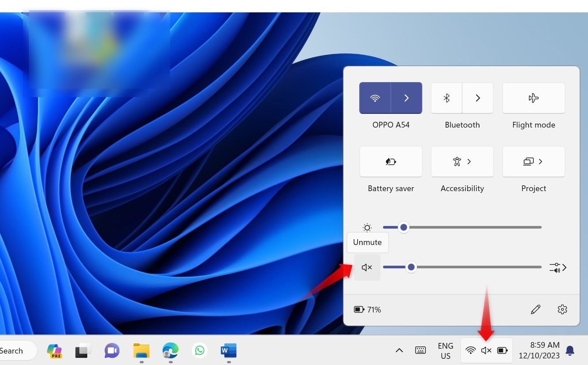
Task: Open Microsoft Teams chat icon
Action: (x=112, y=350)
